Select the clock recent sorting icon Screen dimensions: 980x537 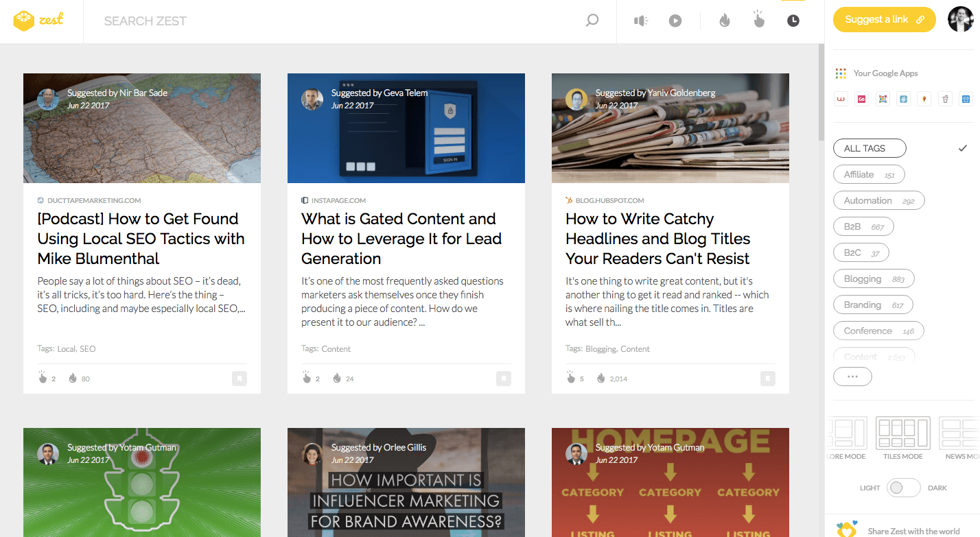(793, 21)
